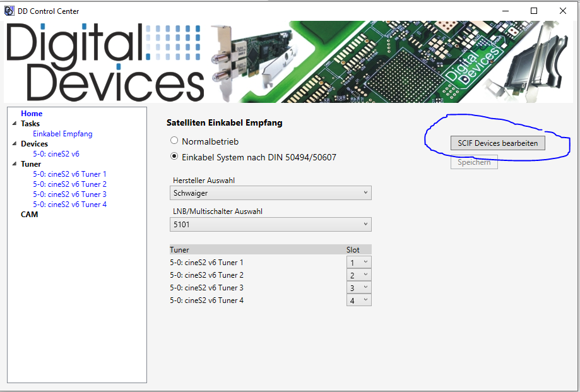
Task: Collapse the Tuner tree section
Action: (x=15, y=164)
